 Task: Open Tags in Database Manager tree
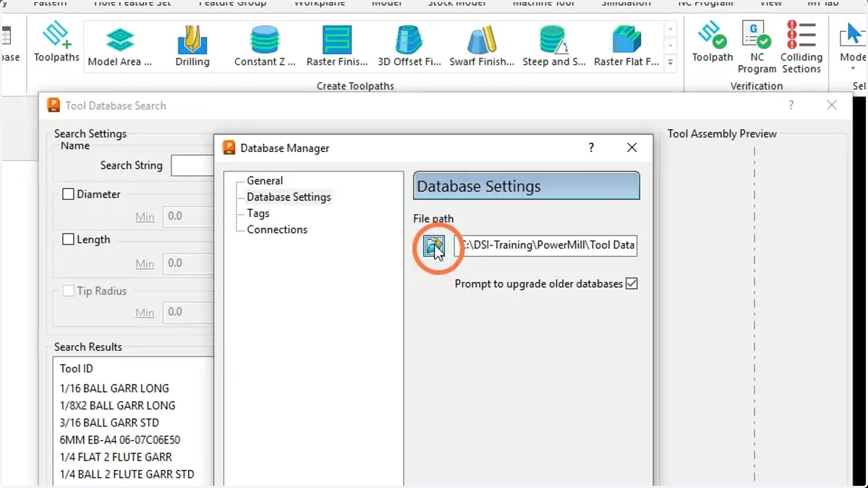258,213
